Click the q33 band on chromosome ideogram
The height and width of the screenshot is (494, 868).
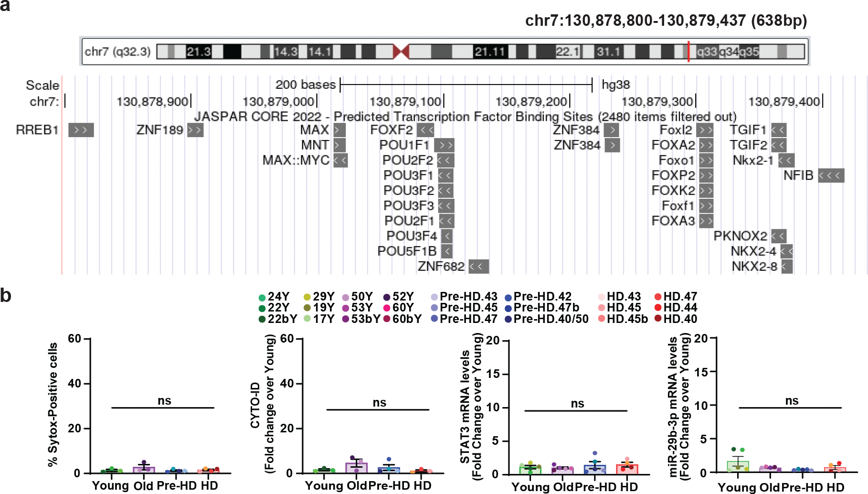click(707, 52)
